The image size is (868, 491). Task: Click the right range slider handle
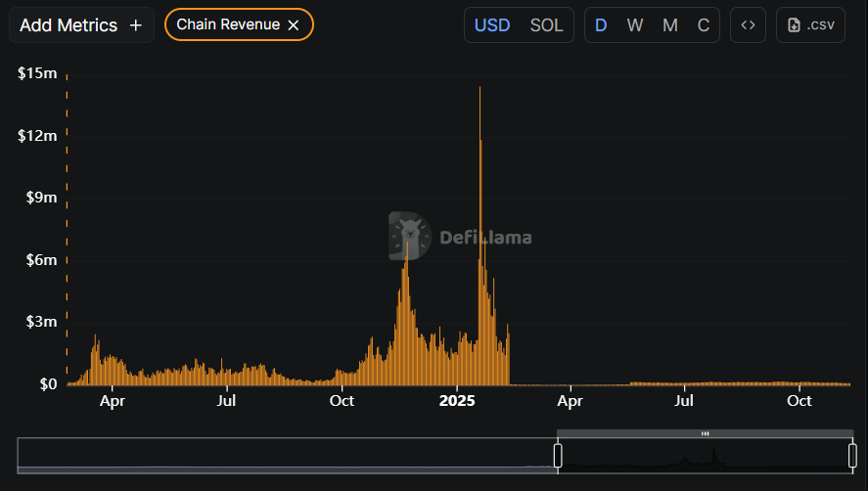[852, 456]
